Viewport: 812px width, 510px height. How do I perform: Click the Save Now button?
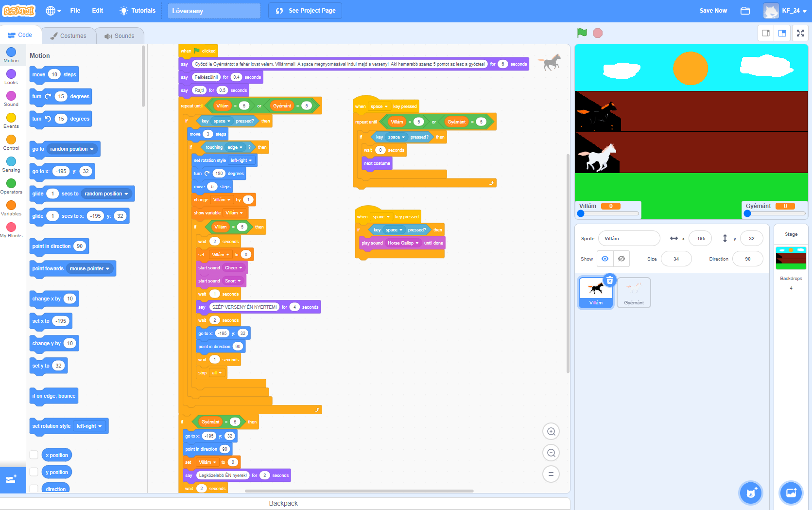coord(713,10)
